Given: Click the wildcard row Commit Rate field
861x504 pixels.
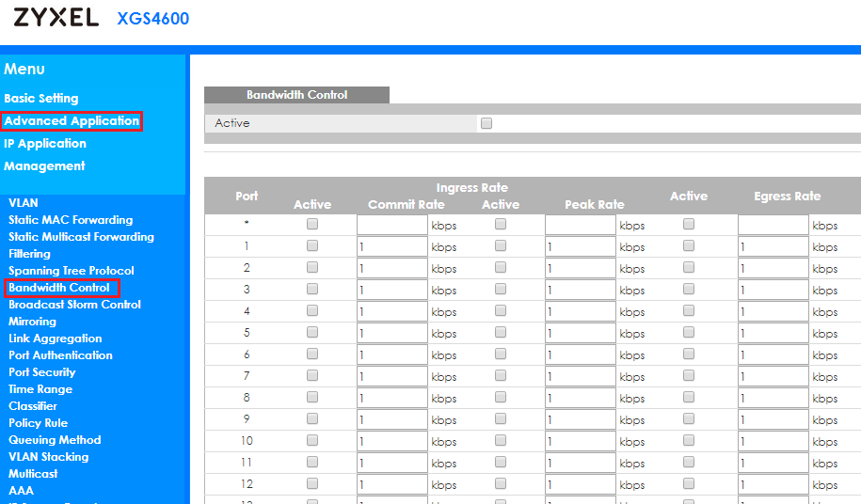Looking at the screenshot, I should [391, 225].
